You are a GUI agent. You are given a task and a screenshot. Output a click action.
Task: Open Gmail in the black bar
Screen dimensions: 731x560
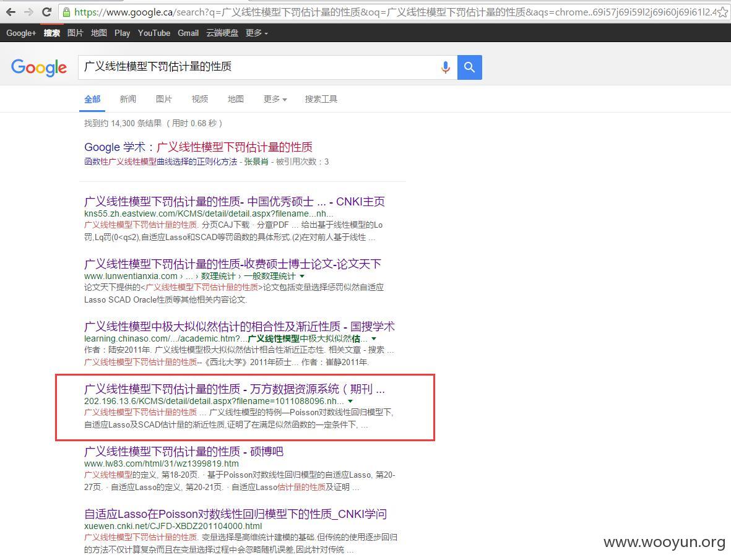188,33
